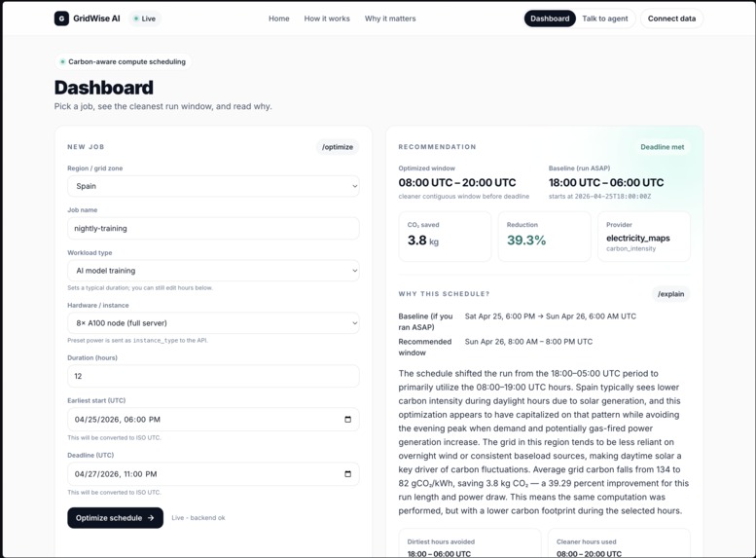The width and height of the screenshot is (756, 558).
Task: Focus the Deadline date field
Action: [213, 473]
